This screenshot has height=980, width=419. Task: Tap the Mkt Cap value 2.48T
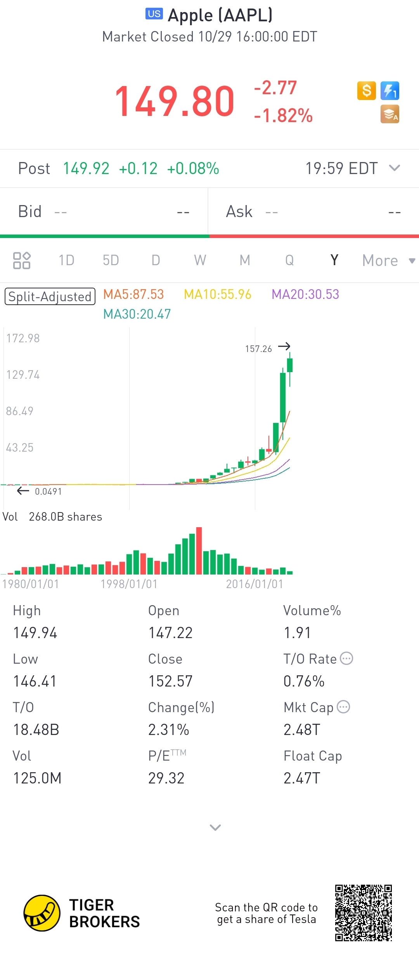pyautogui.click(x=302, y=730)
